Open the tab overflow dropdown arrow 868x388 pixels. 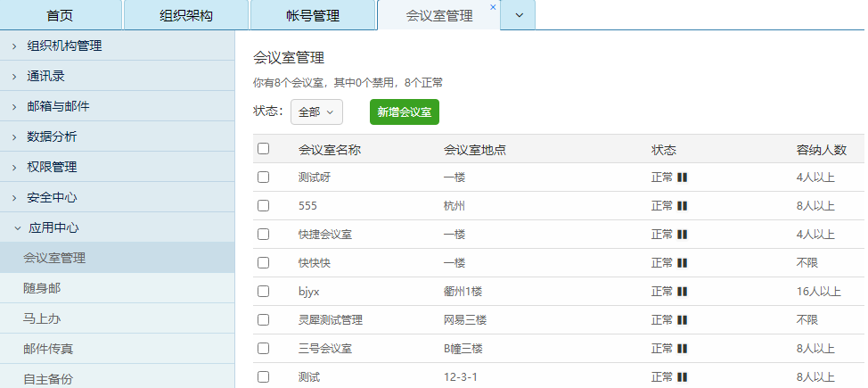[519, 15]
